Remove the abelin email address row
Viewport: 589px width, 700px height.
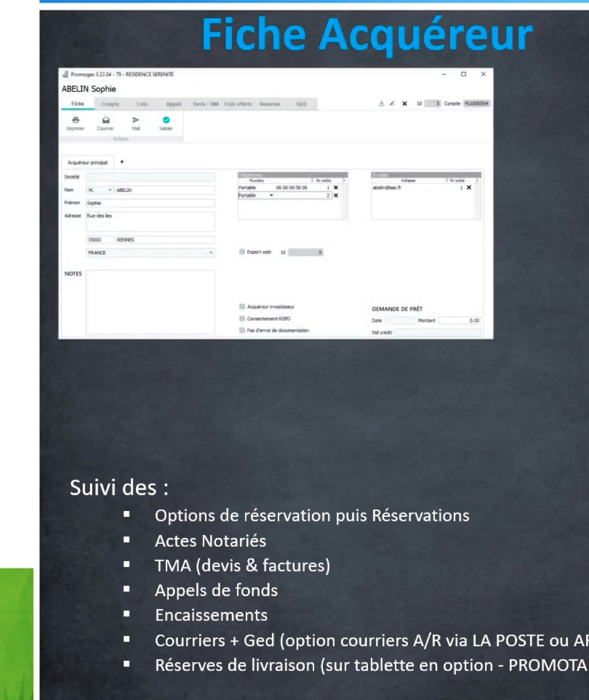coord(469,188)
